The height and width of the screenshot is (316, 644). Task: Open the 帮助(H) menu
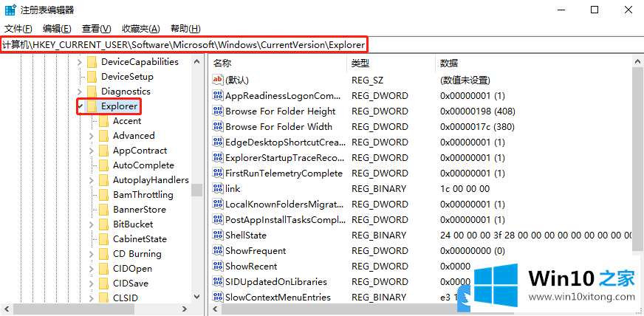pos(185,29)
